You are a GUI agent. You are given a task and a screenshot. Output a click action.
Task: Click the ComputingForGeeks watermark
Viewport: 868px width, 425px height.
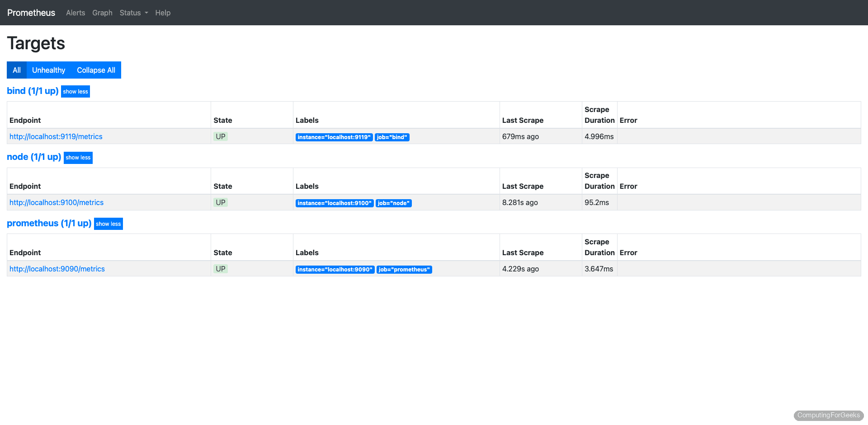(x=828, y=416)
